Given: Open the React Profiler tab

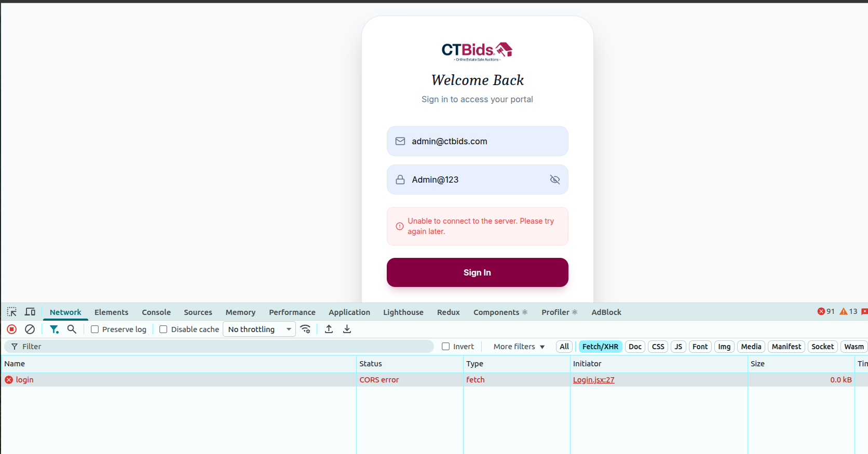Looking at the screenshot, I should pos(560,312).
